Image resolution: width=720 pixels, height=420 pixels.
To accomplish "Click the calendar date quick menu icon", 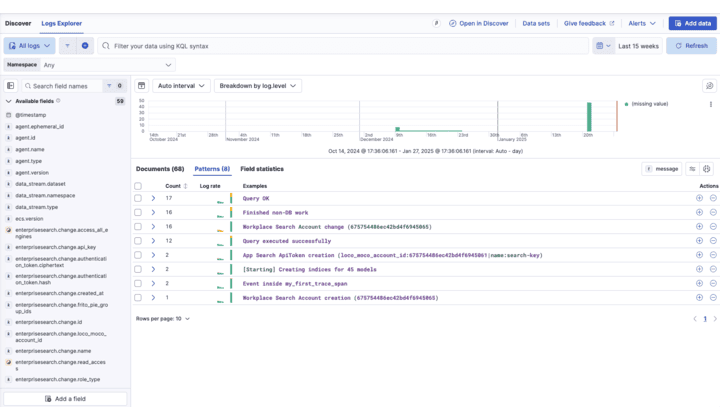I will point(603,46).
